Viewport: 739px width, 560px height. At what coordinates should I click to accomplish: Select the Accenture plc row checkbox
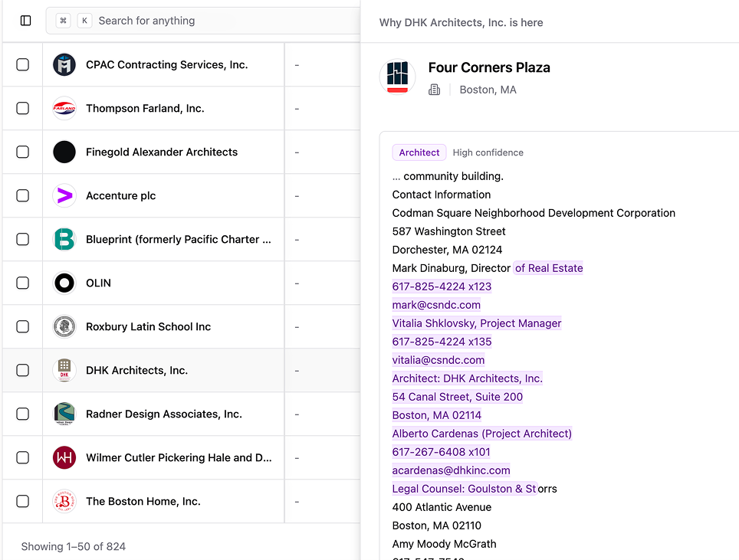pyautogui.click(x=23, y=195)
